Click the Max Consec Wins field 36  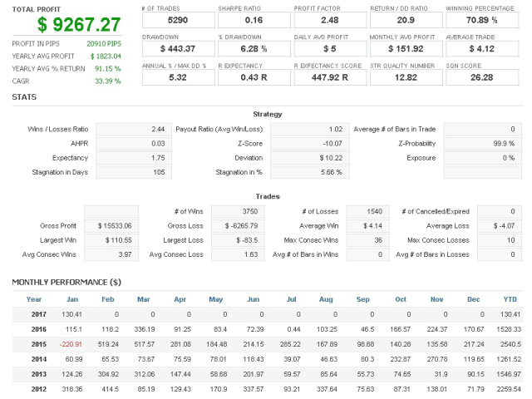(367, 240)
